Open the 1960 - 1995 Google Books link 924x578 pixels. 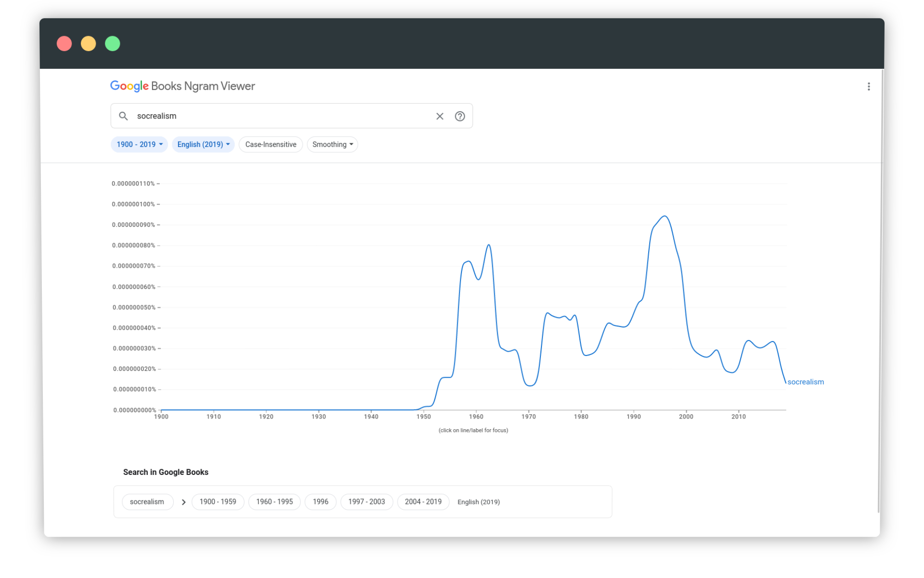[274, 502]
